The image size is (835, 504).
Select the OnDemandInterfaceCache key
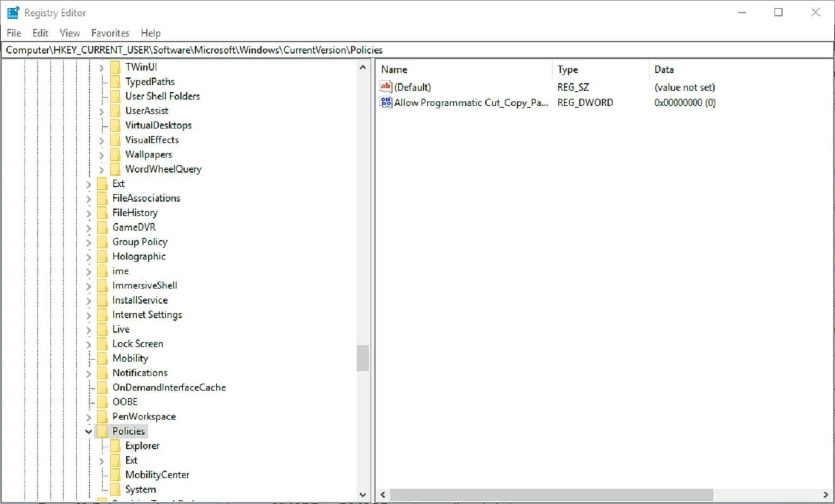coord(169,387)
